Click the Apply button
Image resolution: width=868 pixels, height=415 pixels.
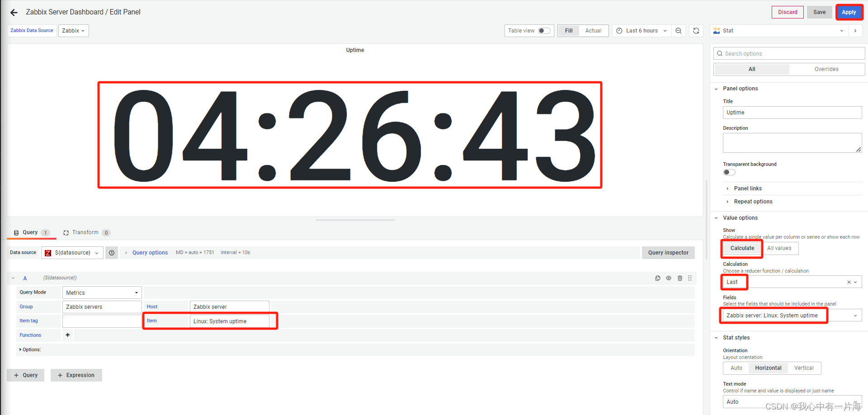point(849,12)
